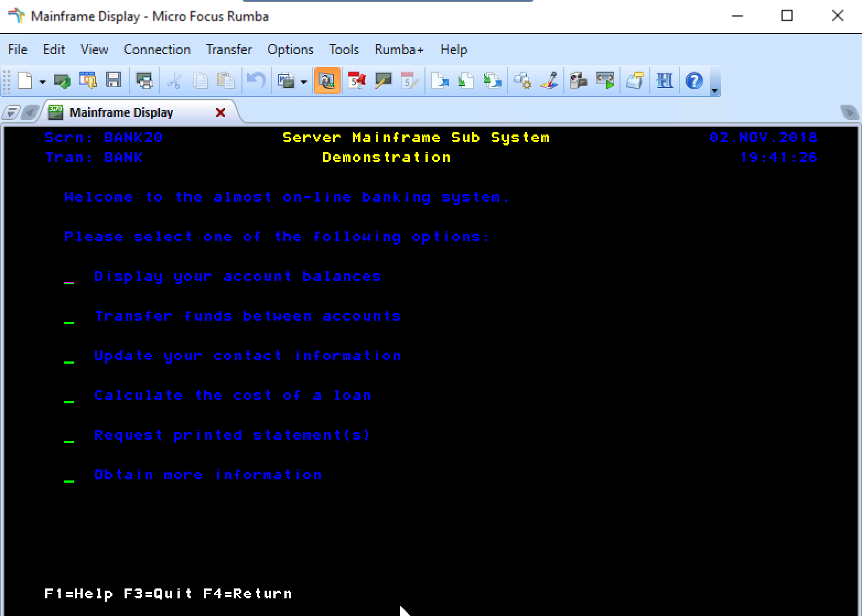Open the File menu
The width and height of the screenshot is (862, 616).
click(x=18, y=50)
